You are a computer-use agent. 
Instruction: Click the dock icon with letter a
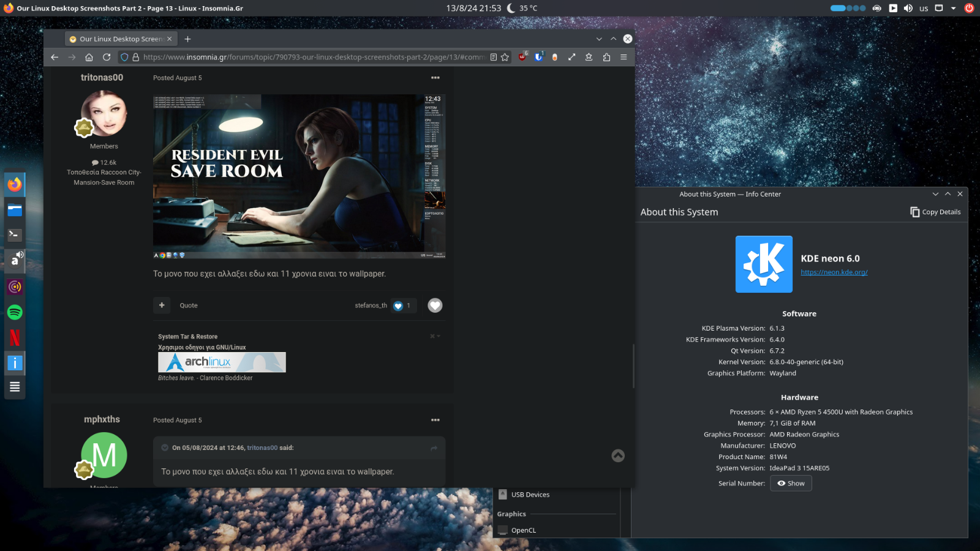15,260
